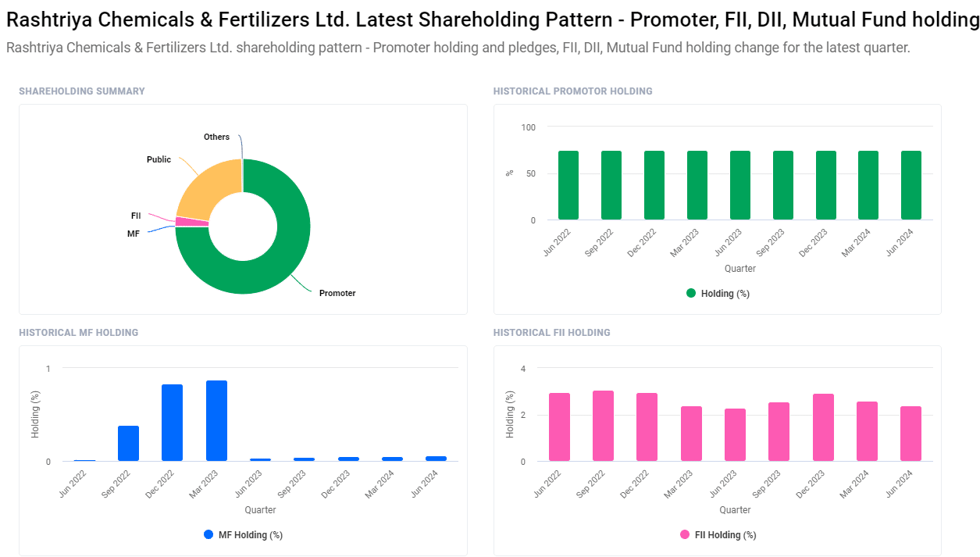This screenshot has height=557, width=980.
Task: Select Sep 2023 bar in FII holding chart
Action: [779, 432]
